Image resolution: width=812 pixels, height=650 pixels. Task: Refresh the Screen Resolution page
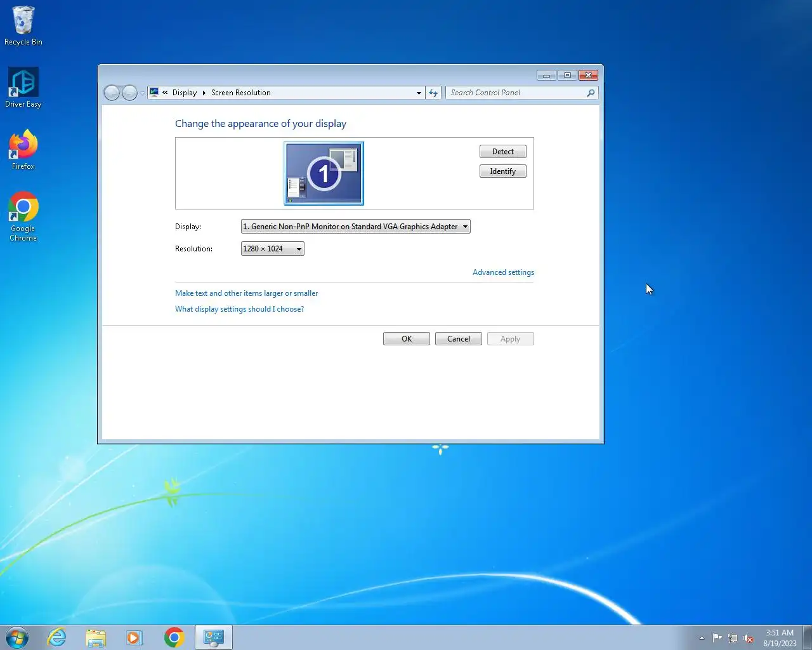tap(433, 93)
